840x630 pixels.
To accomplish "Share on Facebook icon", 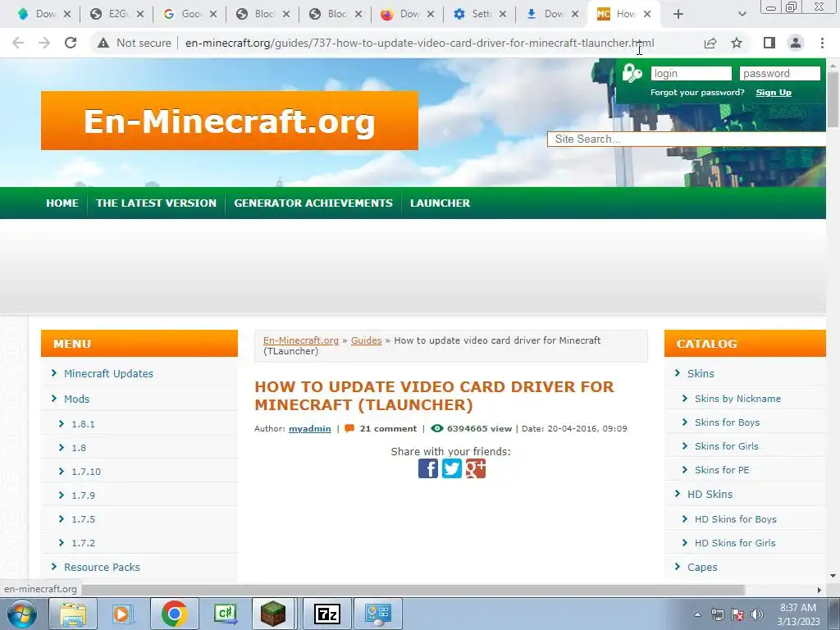I will (x=428, y=468).
